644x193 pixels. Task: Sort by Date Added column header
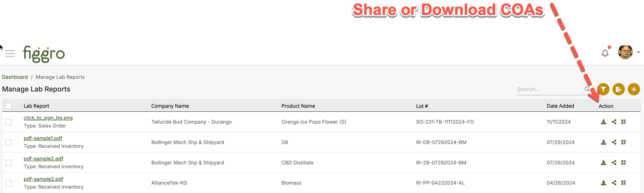point(560,106)
